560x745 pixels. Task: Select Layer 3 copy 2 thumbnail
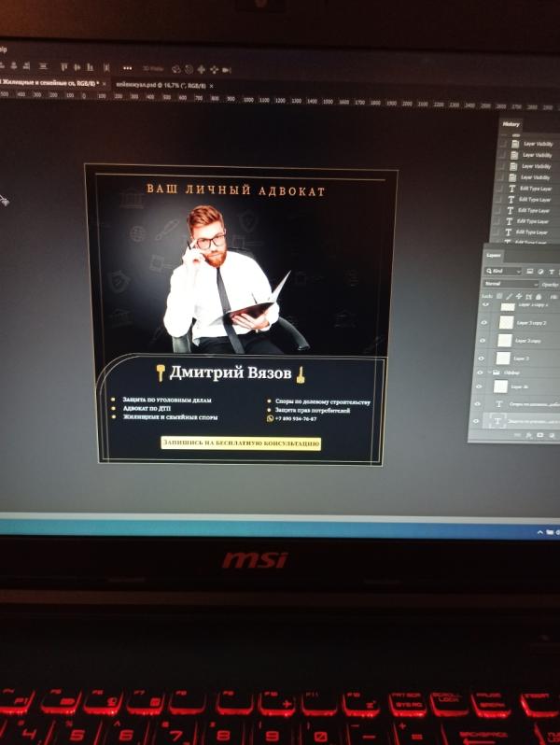click(506, 323)
